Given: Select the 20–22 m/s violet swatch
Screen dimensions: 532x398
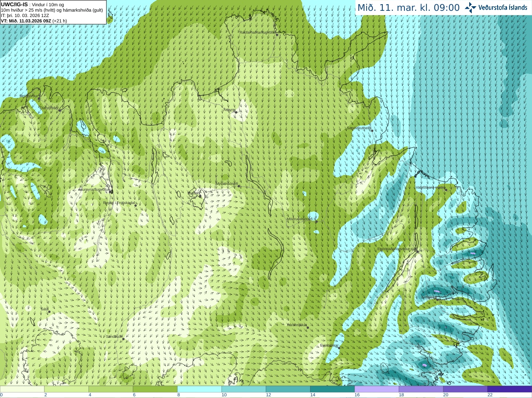Looking at the screenshot, I should 465,389.
